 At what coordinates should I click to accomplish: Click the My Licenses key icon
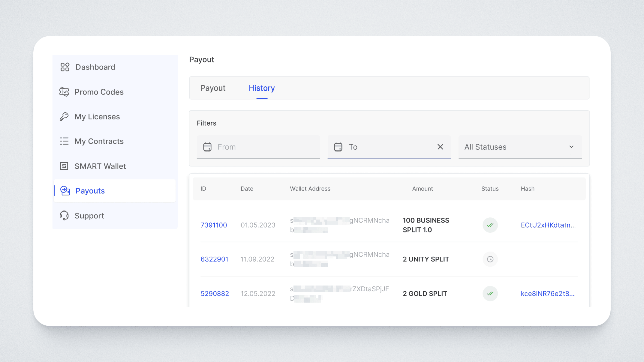(64, 117)
